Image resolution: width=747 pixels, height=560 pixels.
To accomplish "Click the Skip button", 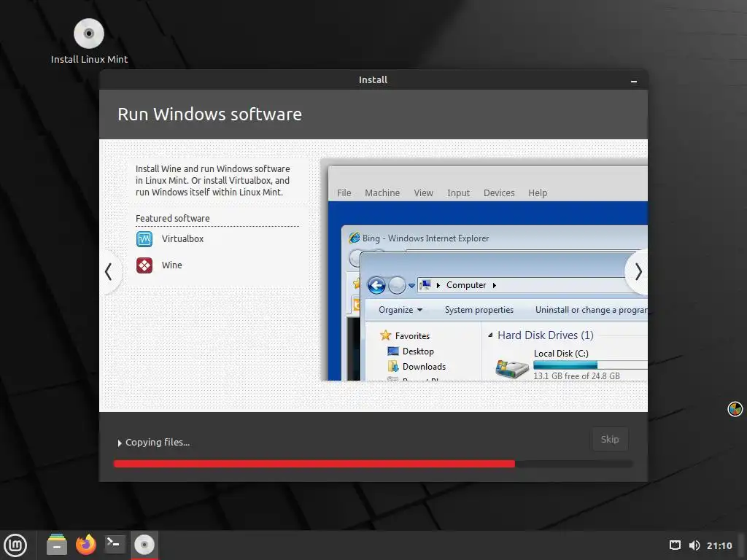I will 610,439.
